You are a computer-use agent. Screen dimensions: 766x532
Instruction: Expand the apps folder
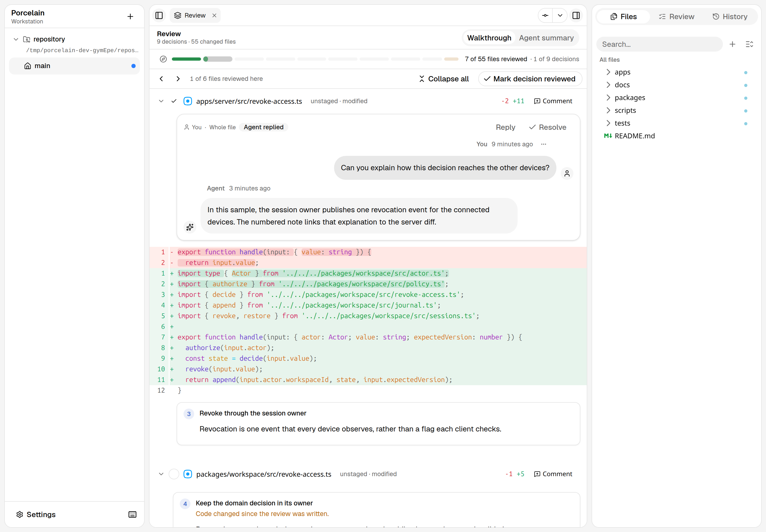608,72
